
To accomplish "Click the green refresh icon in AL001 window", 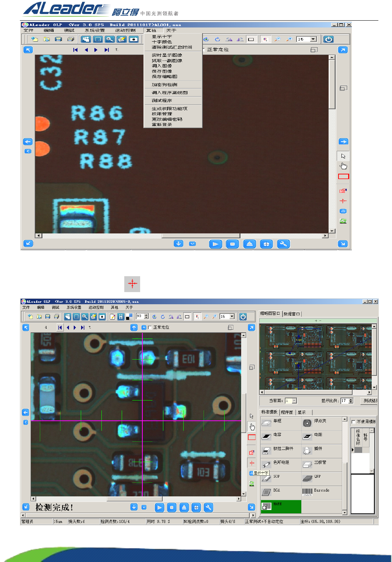I will 343,221.
